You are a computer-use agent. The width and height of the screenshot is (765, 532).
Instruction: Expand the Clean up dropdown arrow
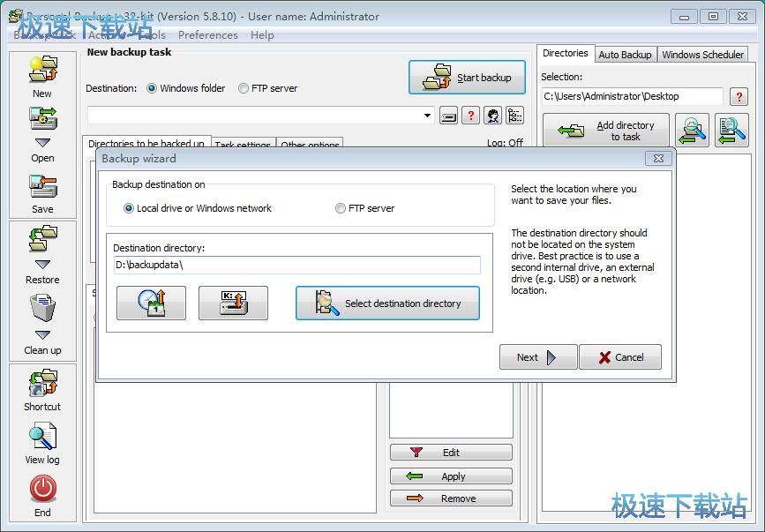(42, 334)
